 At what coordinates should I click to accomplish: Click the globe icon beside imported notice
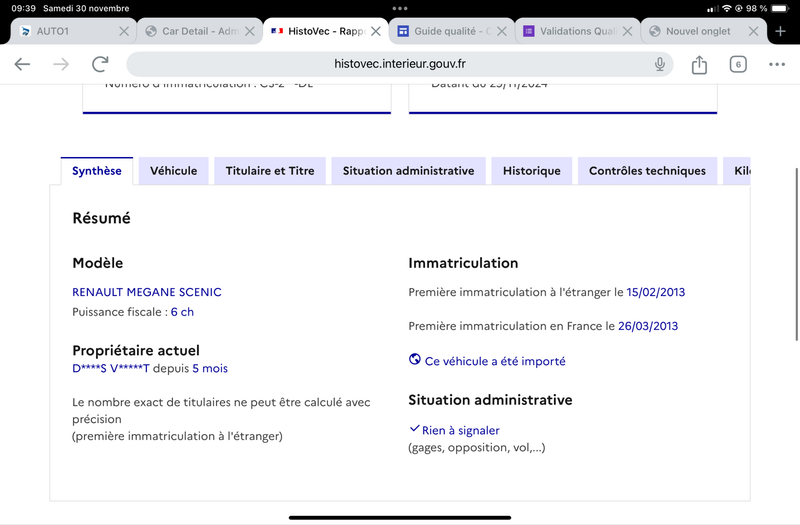coord(415,359)
